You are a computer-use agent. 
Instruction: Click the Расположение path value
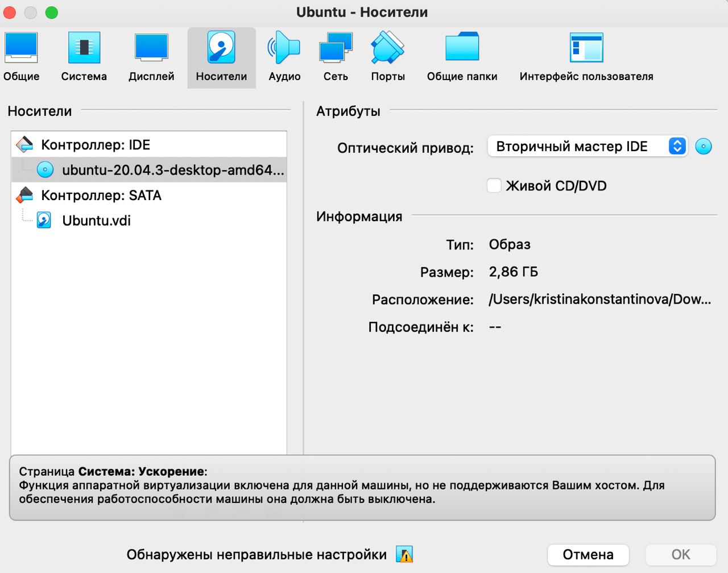600,300
